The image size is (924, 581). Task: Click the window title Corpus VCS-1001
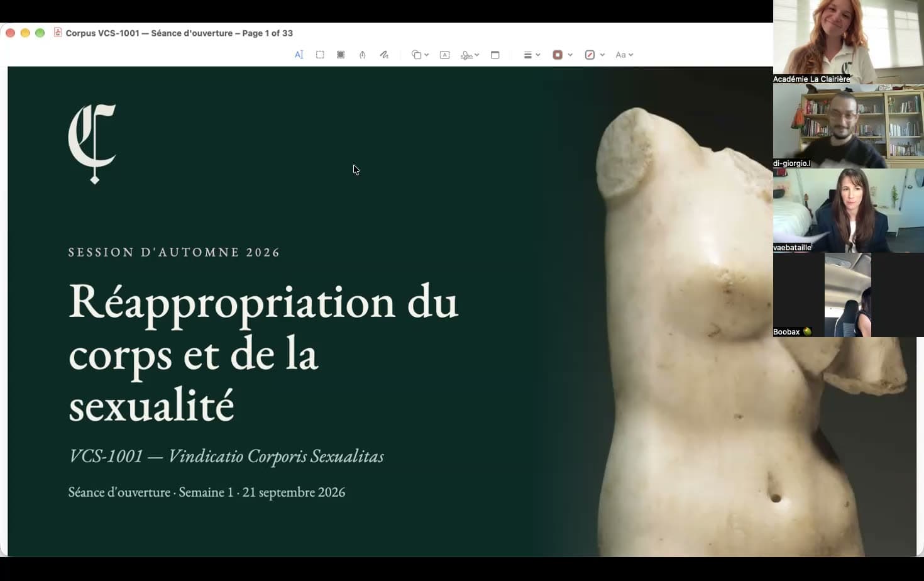(x=179, y=33)
